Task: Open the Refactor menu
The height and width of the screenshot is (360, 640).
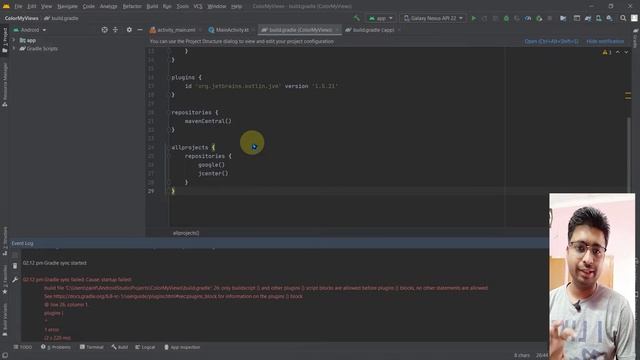Action: (132, 6)
